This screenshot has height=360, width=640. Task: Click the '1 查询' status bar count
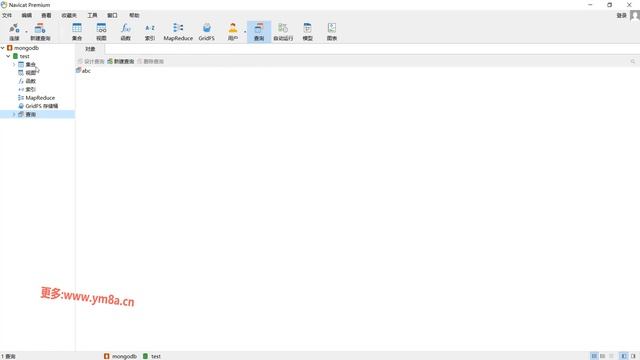(x=8, y=356)
